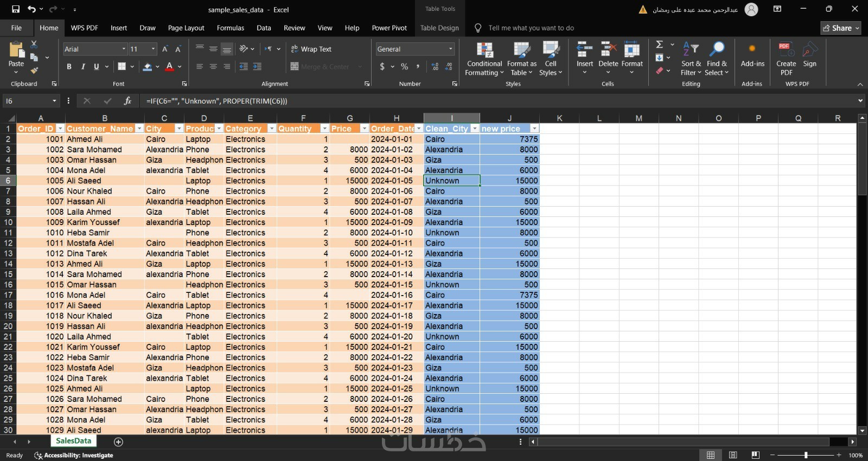Increase font size with the larger A icon
Viewport: 868px width, 461px height.
coord(165,49)
